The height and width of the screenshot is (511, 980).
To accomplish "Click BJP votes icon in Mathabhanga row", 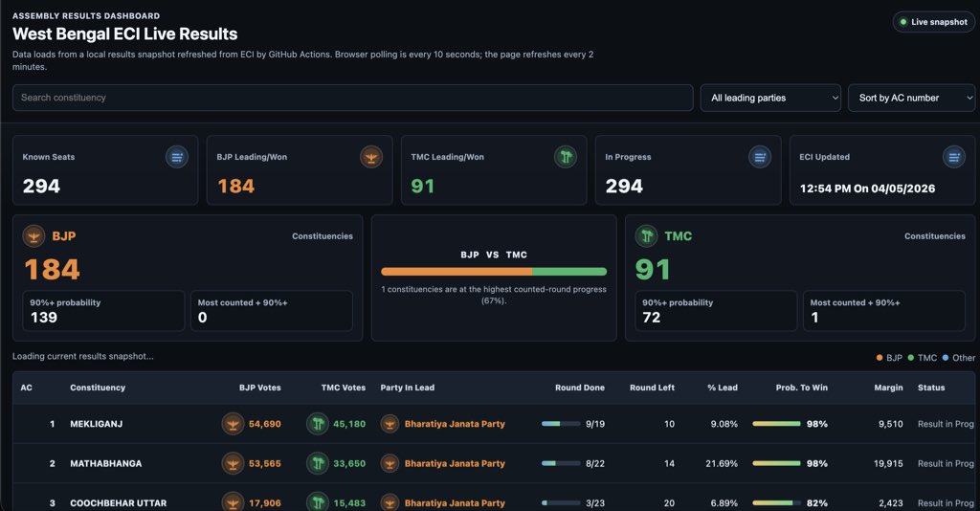I will click(234, 463).
